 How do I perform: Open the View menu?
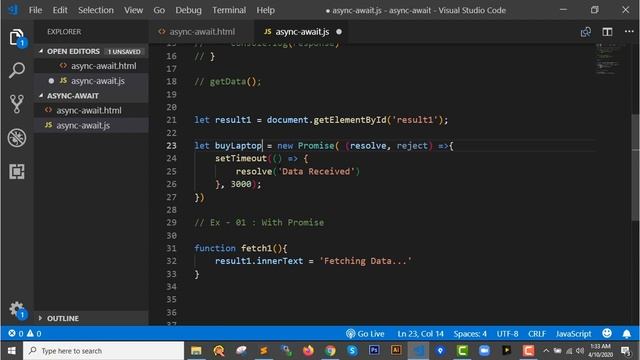(133, 10)
